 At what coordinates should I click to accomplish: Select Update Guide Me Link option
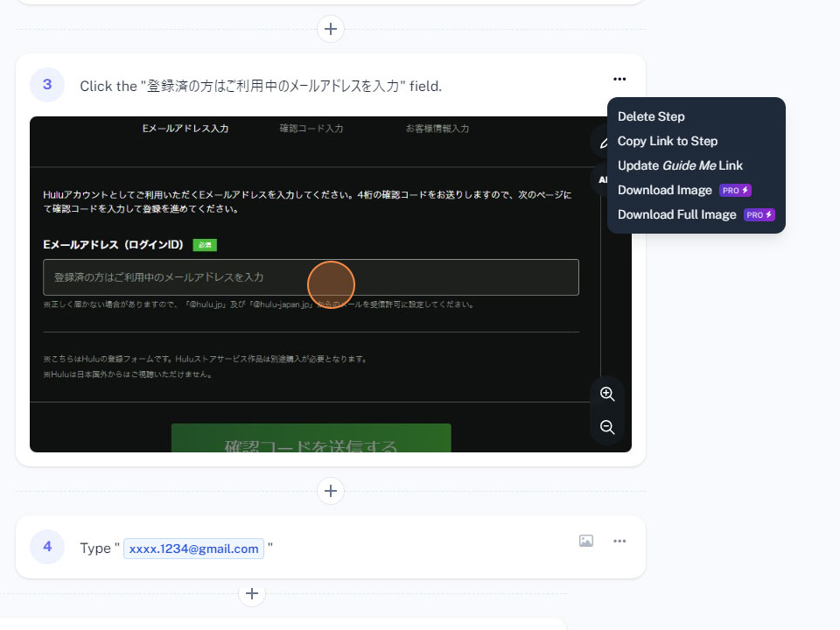679,165
